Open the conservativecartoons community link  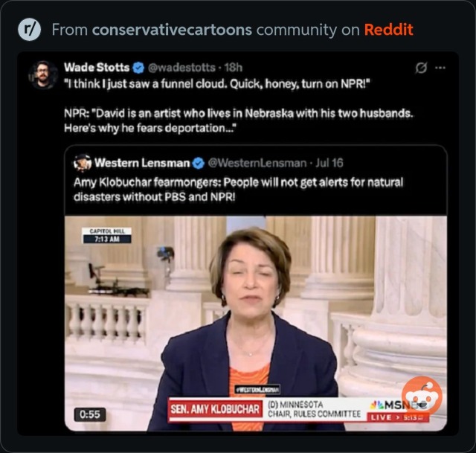tap(172, 30)
